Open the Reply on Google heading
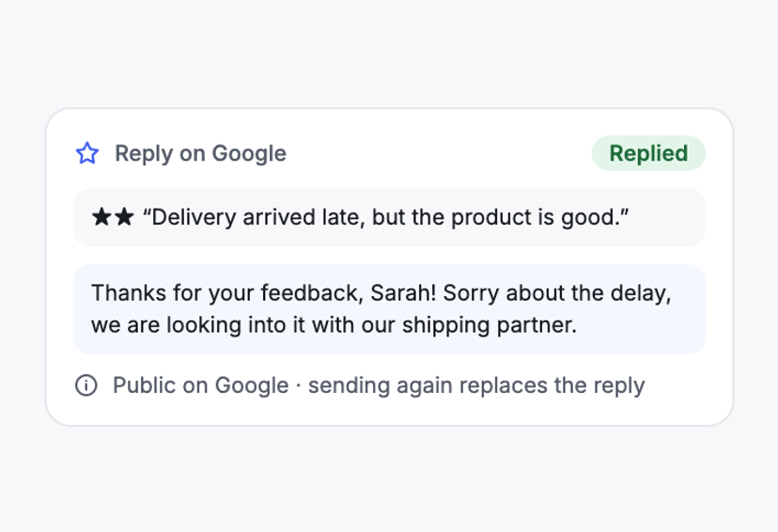Image resolution: width=778 pixels, height=532 pixels. (x=200, y=153)
